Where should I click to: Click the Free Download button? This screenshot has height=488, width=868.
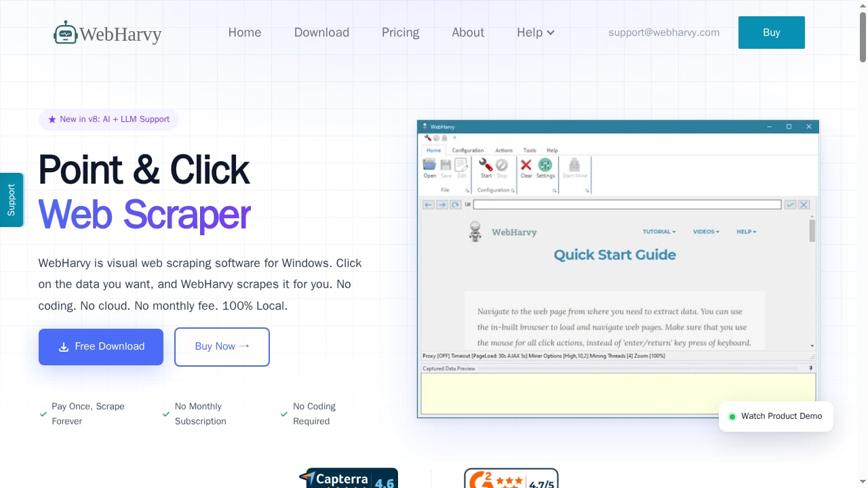(x=101, y=347)
